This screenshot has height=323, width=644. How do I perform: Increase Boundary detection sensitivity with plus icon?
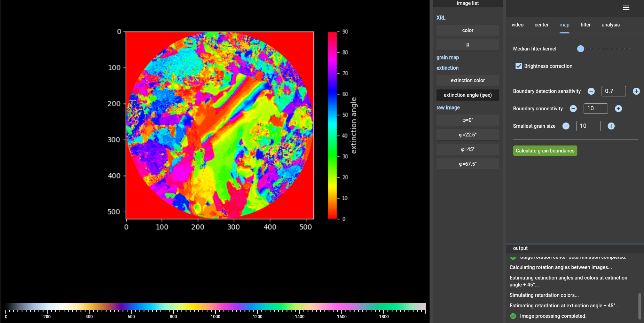(x=636, y=91)
